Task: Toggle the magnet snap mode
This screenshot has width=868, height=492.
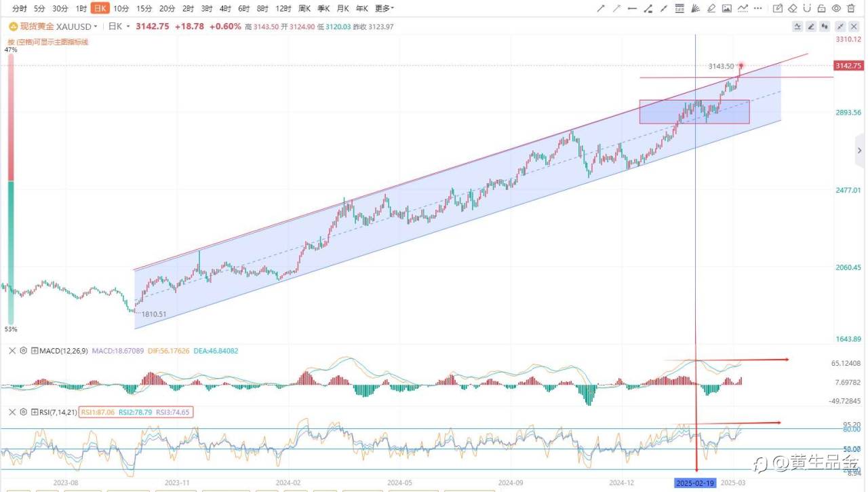Action: (x=807, y=9)
